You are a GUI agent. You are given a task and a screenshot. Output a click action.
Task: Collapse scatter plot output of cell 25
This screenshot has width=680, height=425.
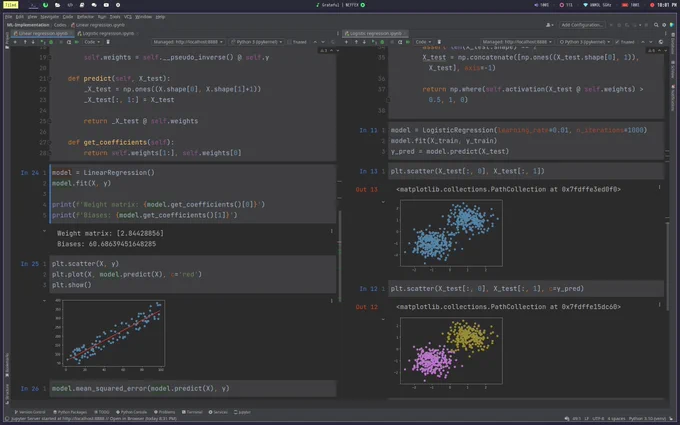[x=44, y=300]
